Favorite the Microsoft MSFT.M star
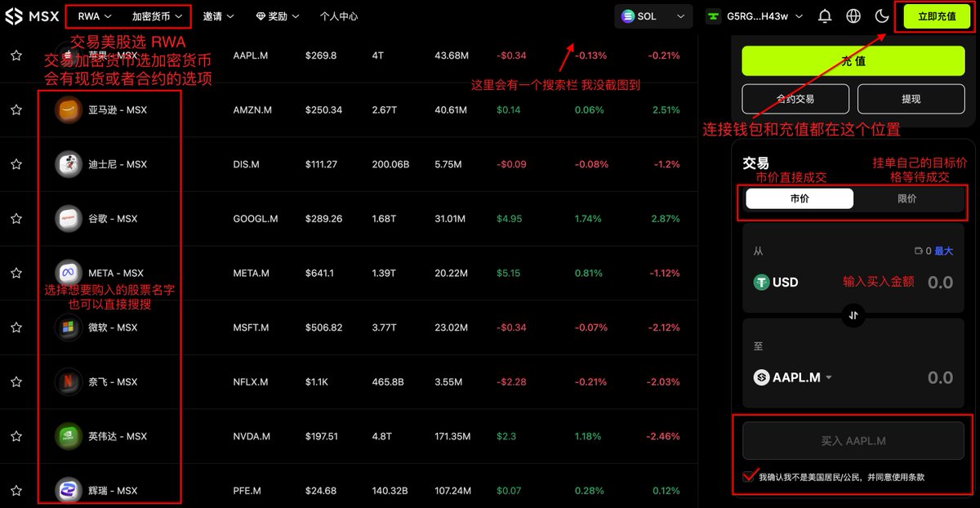 (x=16, y=328)
